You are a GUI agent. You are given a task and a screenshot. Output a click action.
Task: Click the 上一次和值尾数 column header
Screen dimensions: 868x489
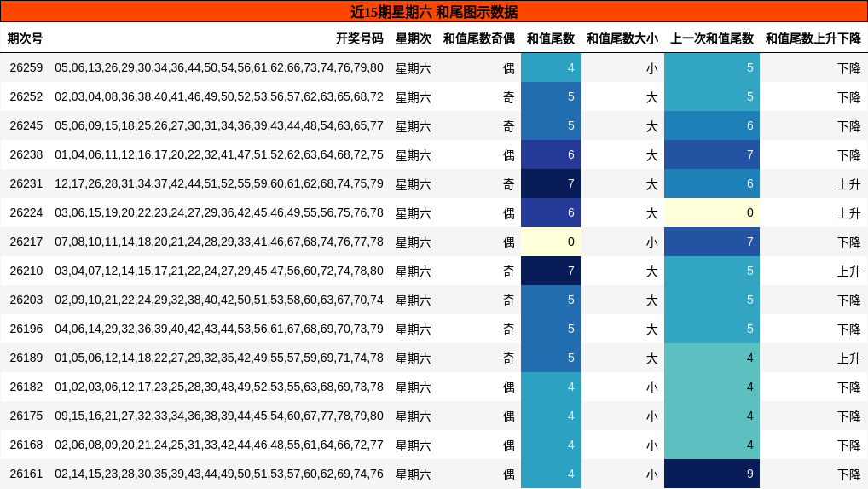tap(712, 38)
